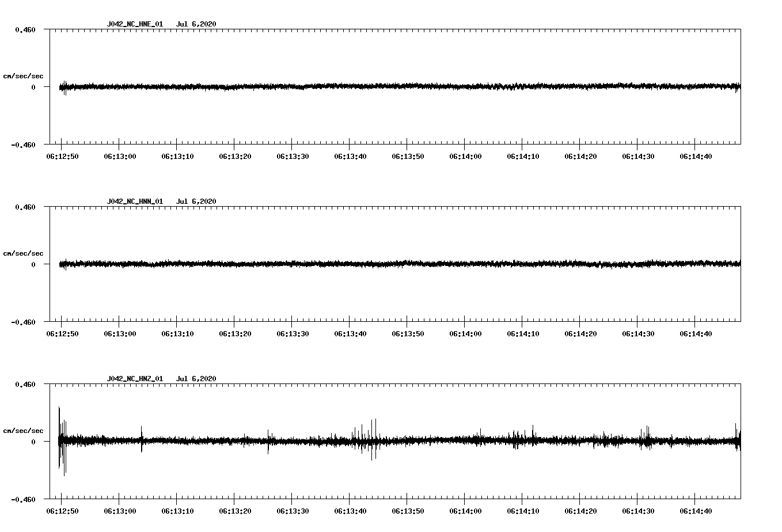The height and width of the screenshot is (532, 782).
Task: Click 06:14:00 time label under HNZ plot
Action: [465, 511]
